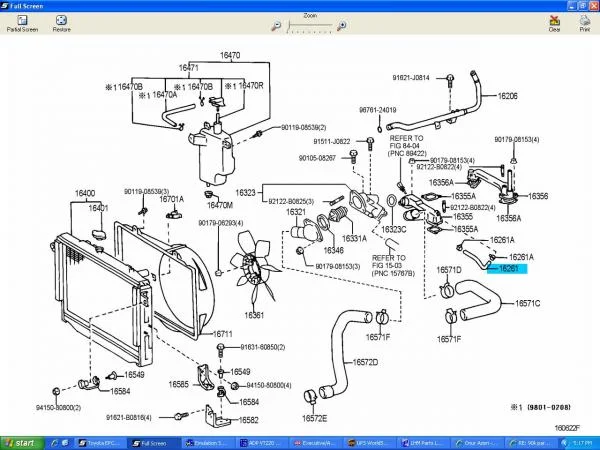Click part number 16711 shroud label
Screen dimensions: 600x450
coord(222,334)
